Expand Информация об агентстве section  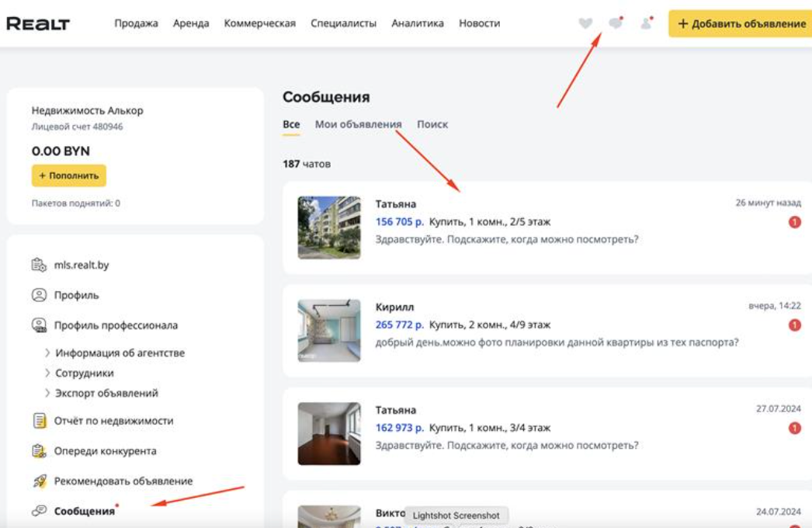pos(47,353)
